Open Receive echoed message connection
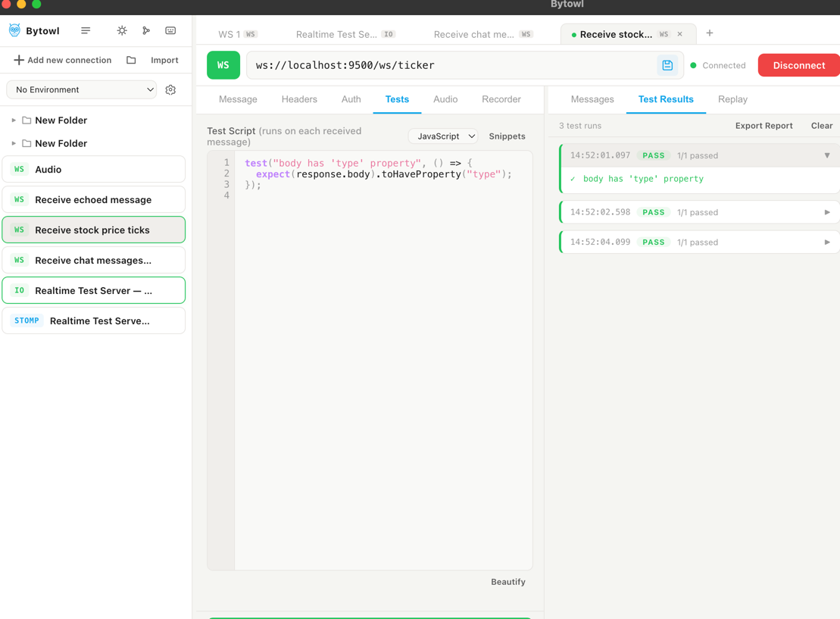This screenshot has height=619, width=840. point(94,199)
